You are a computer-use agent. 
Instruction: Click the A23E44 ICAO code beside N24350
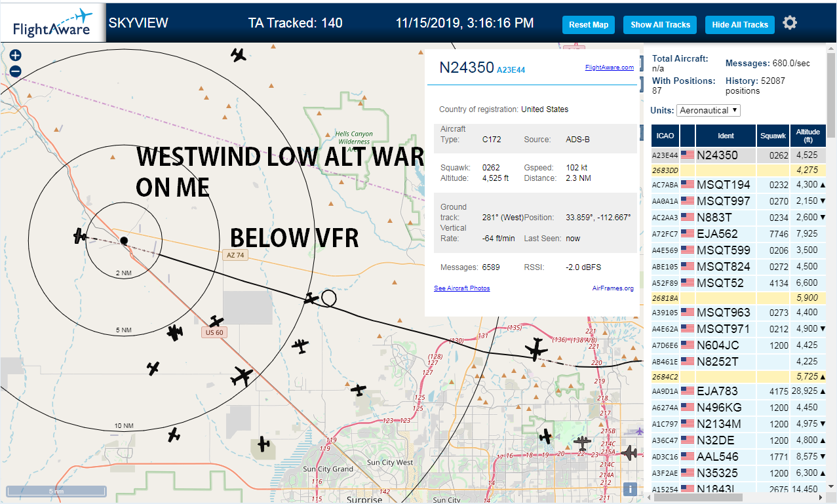click(511, 69)
